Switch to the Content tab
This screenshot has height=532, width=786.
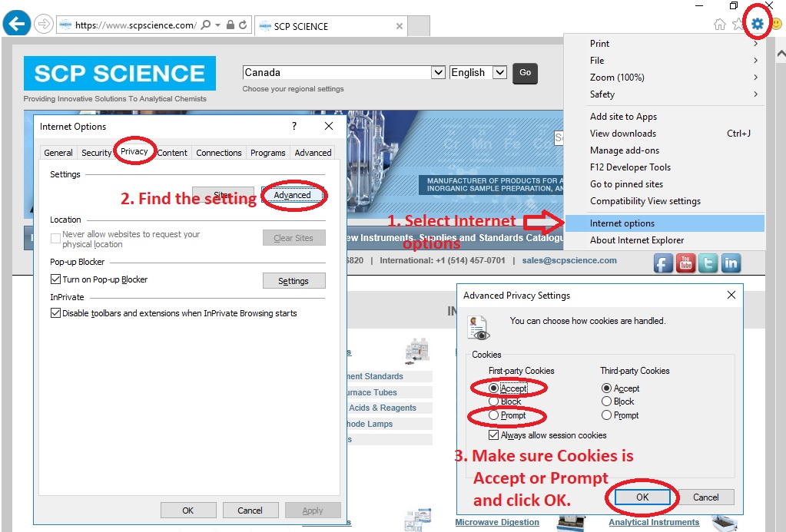pyautogui.click(x=172, y=153)
